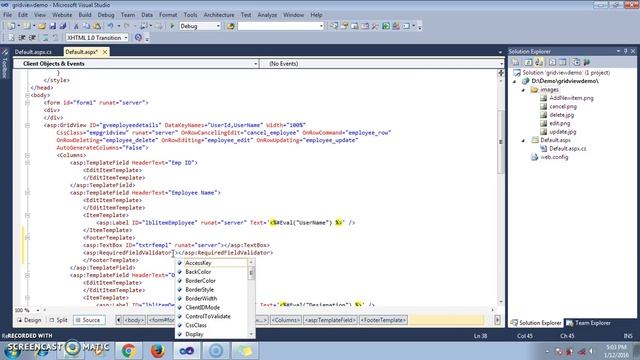This screenshot has height=360, width=640.
Task: Open the Build menu
Action: tap(85, 15)
